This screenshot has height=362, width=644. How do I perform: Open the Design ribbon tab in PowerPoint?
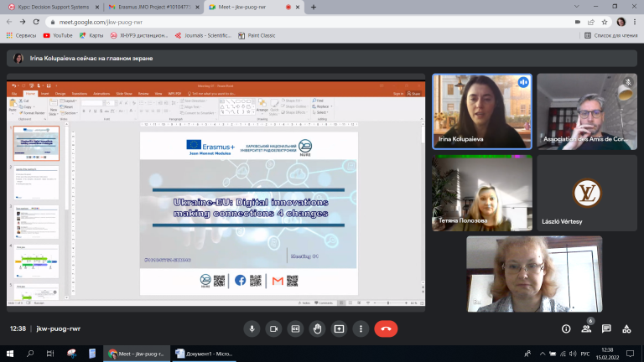point(60,94)
